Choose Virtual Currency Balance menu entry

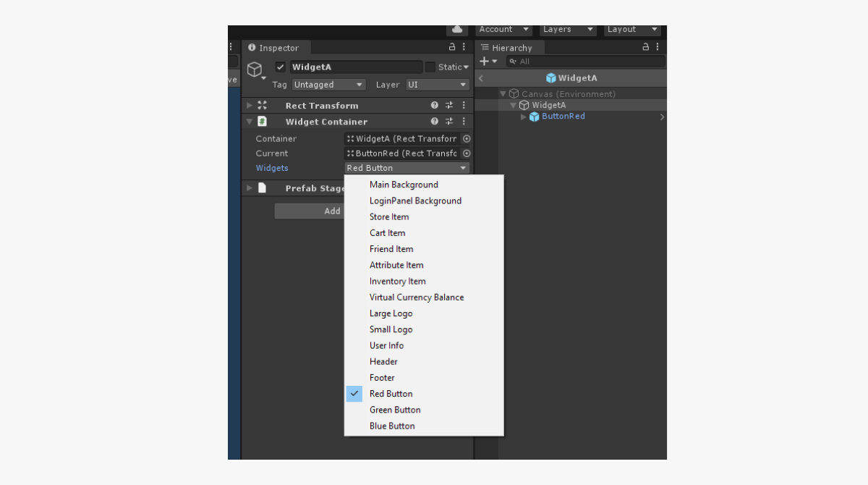417,298
